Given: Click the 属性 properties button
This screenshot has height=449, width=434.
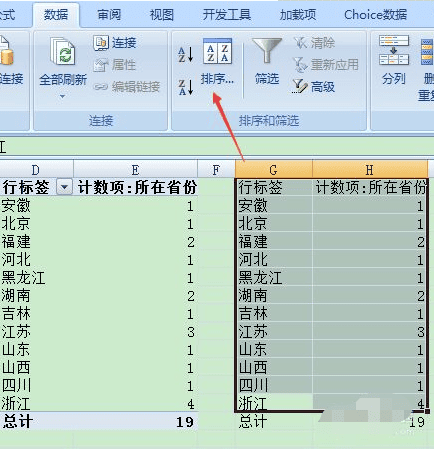Looking at the screenshot, I should coord(115,65).
